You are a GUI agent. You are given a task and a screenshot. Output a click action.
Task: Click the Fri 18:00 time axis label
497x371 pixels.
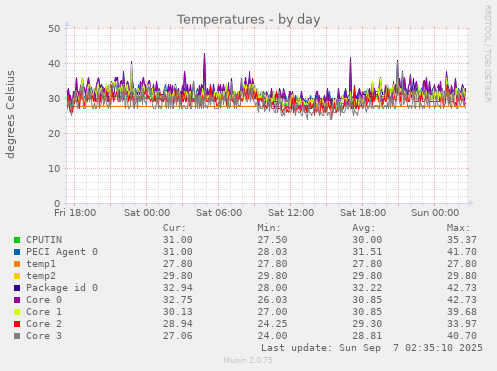(75, 213)
